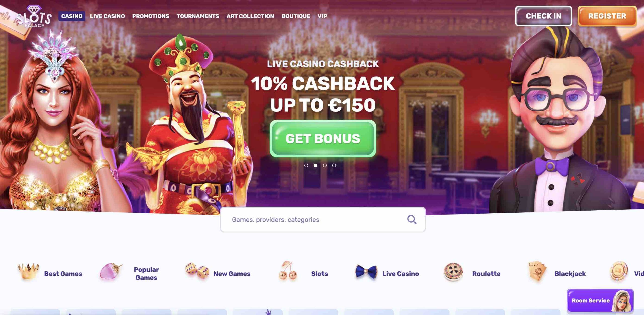Switch to the third banner slide dot

(x=325, y=165)
